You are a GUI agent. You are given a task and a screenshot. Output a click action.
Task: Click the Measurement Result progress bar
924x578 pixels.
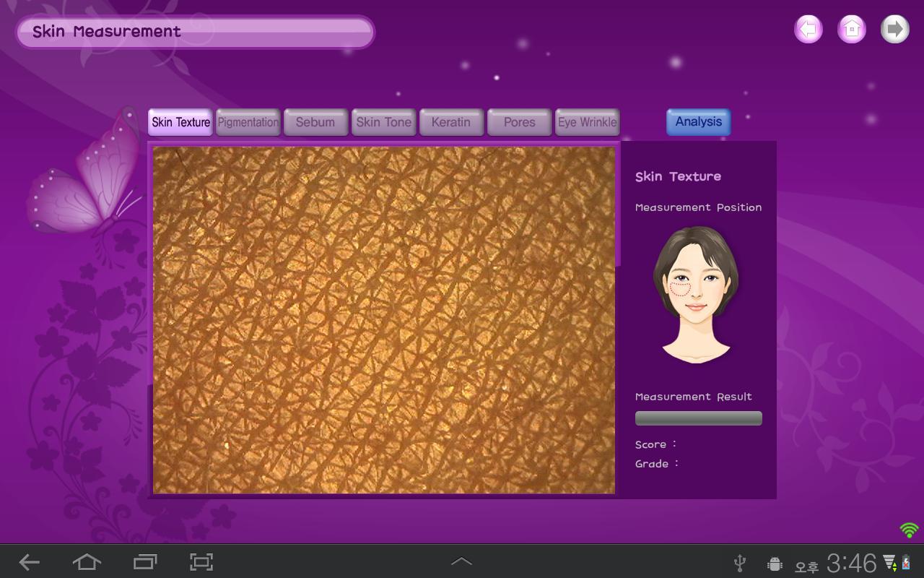[x=698, y=418]
